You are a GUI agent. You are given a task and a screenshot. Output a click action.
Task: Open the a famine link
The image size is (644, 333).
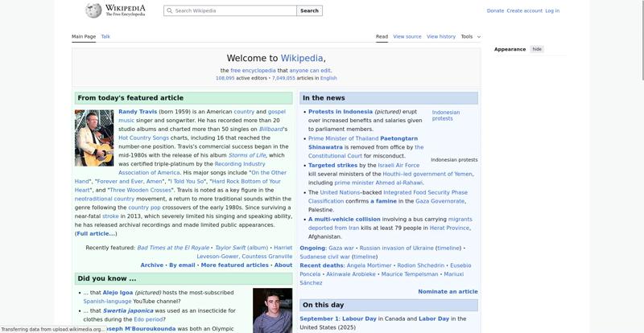click(x=384, y=201)
